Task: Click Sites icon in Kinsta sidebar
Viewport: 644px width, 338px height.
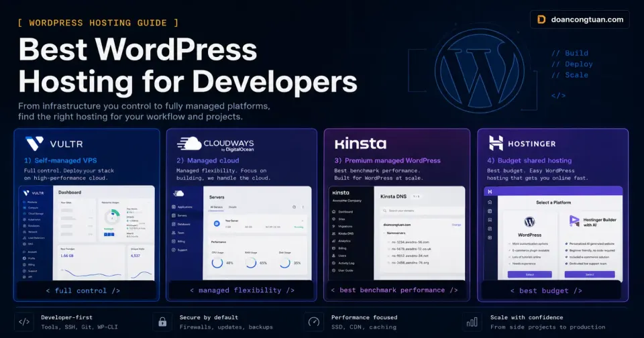Action: (x=333, y=219)
